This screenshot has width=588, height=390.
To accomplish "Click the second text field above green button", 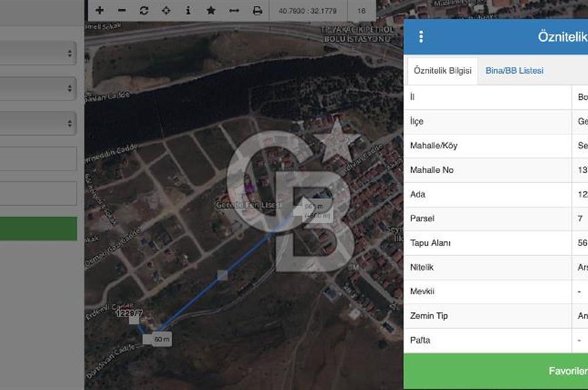I will click(38, 193).
